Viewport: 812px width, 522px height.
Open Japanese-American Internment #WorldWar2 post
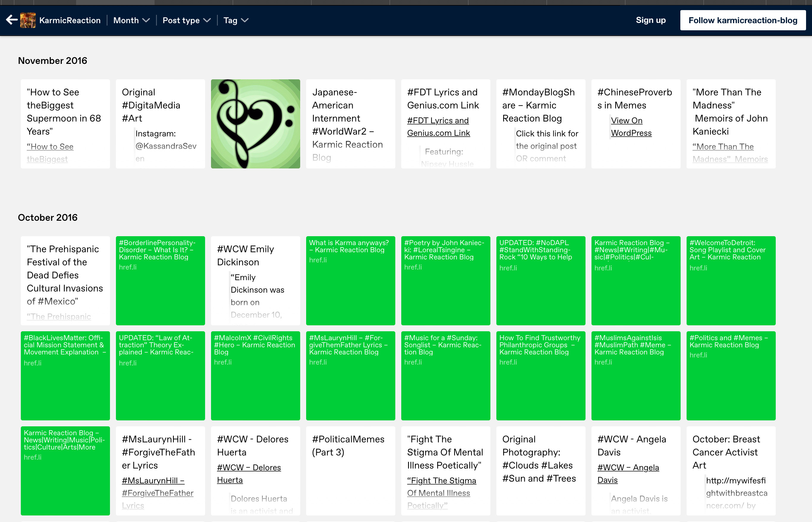pyautogui.click(x=350, y=124)
